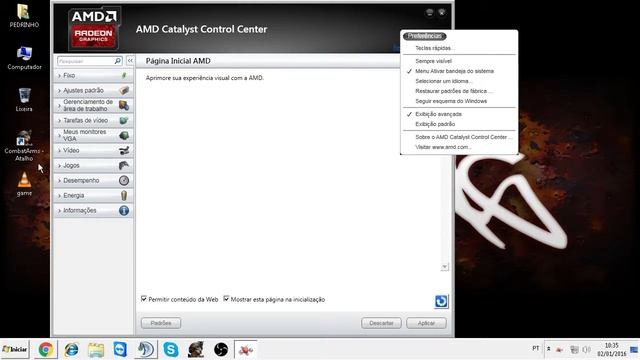Image resolution: width=640 pixels, height=360 pixels.
Task: Open the PEDRINHO desktop folder
Action: [x=24, y=16]
